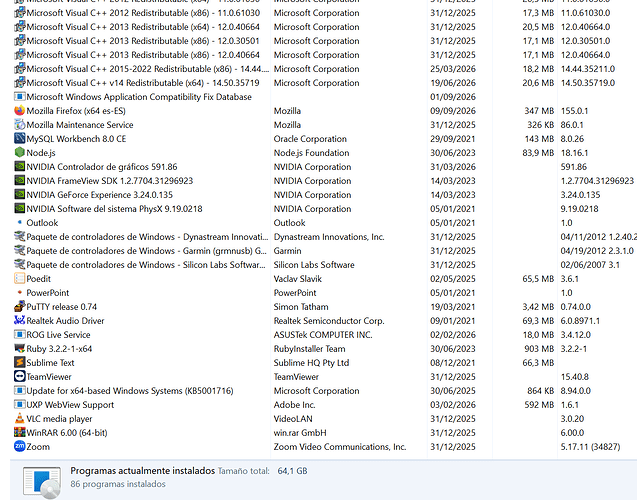
Task: Select the TeamViewer program name
Action: click(49, 377)
